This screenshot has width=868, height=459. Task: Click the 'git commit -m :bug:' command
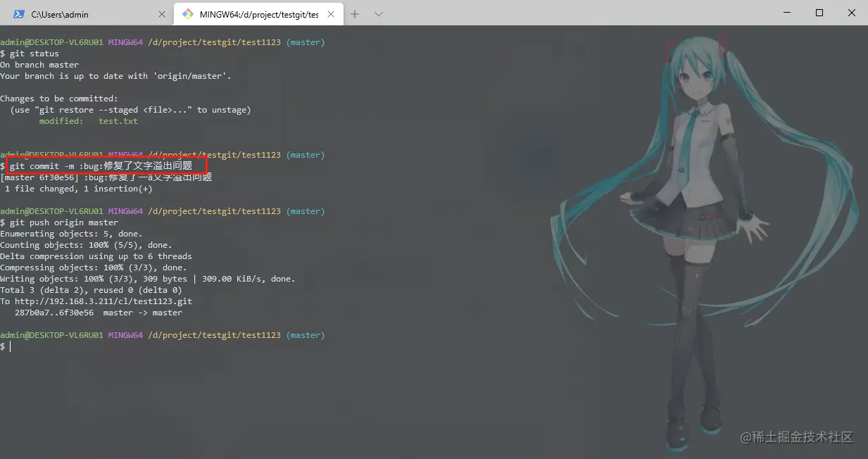(x=101, y=166)
